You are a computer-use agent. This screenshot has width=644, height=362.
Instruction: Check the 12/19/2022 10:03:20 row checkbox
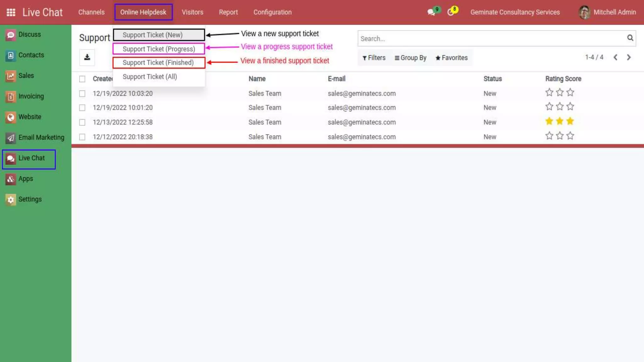coord(82,94)
